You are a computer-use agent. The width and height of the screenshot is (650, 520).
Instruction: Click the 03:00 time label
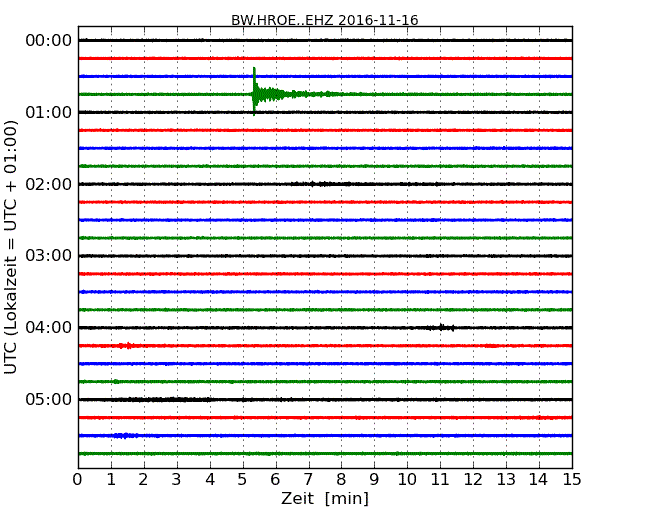(49, 256)
